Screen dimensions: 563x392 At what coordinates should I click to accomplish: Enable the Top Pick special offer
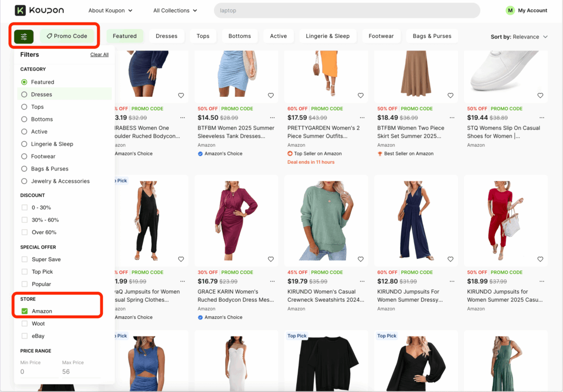pos(24,272)
